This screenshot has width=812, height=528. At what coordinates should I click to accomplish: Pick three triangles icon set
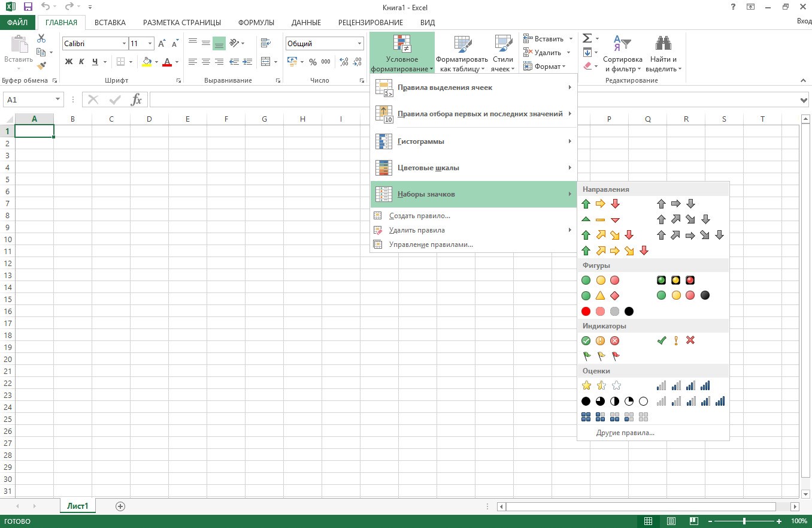pos(601,219)
